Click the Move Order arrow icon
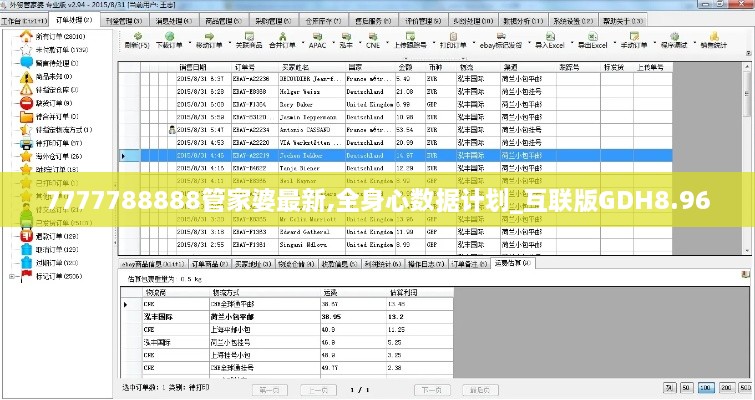This screenshot has height=400, width=755. click(209, 36)
